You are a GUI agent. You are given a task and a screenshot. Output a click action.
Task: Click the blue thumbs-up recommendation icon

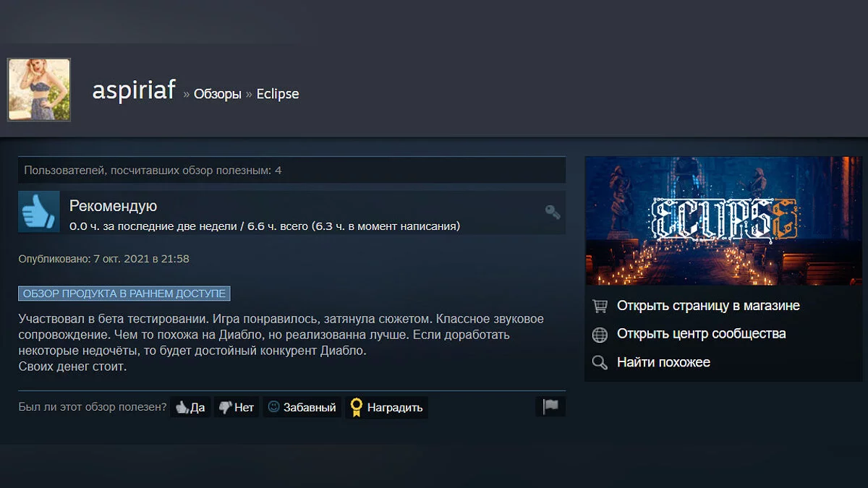click(39, 212)
